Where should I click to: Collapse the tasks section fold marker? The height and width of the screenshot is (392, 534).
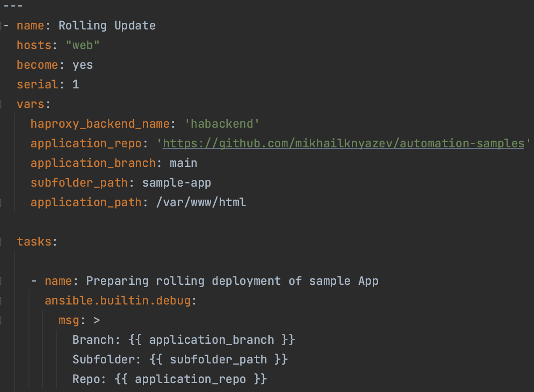click(1, 242)
